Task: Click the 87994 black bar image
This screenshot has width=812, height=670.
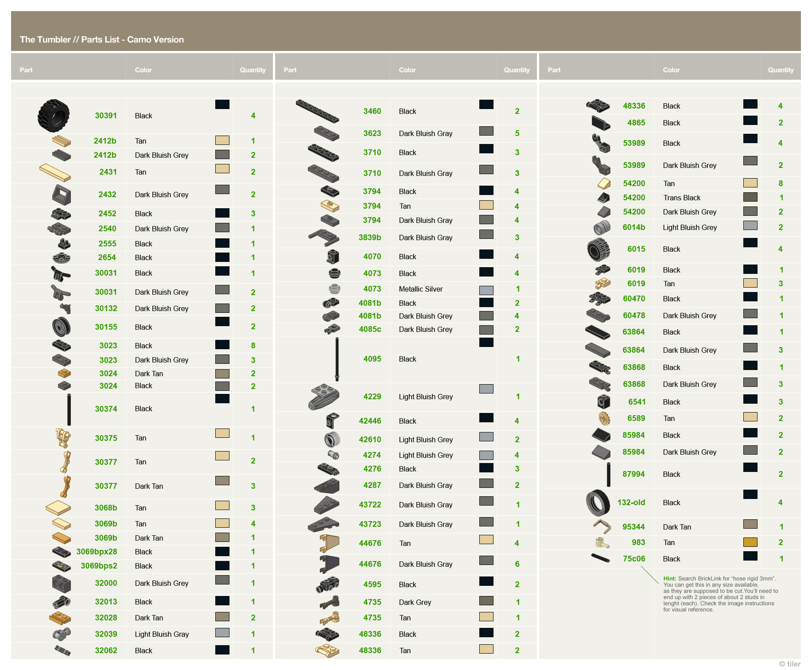Action: coord(608,475)
